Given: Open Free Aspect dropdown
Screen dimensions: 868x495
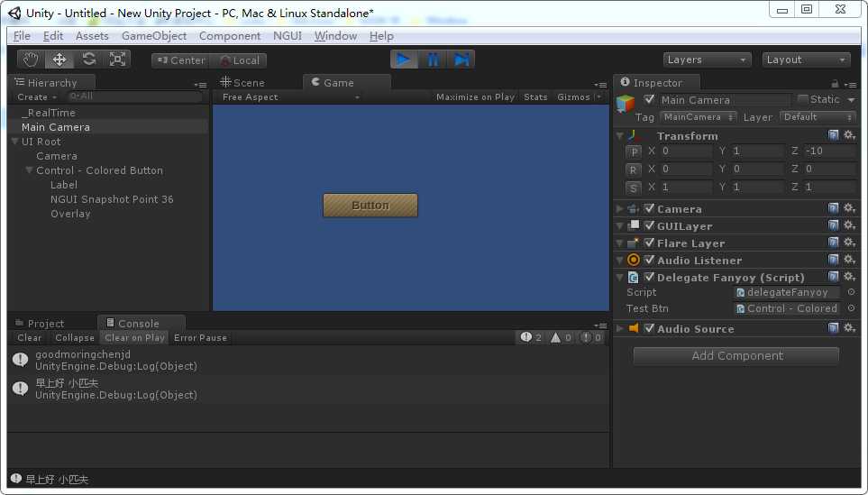Looking at the screenshot, I should [290, 96].
